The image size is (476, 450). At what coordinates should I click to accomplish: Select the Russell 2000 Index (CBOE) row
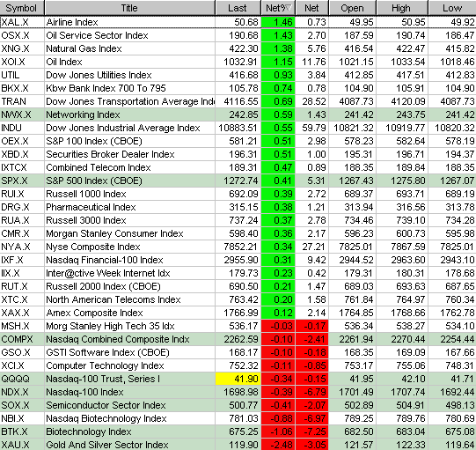click(x=238, y=286)
